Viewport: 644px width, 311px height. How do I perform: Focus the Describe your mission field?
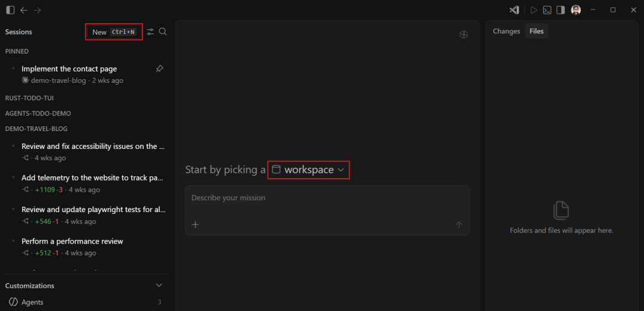(x=327, y=198)
